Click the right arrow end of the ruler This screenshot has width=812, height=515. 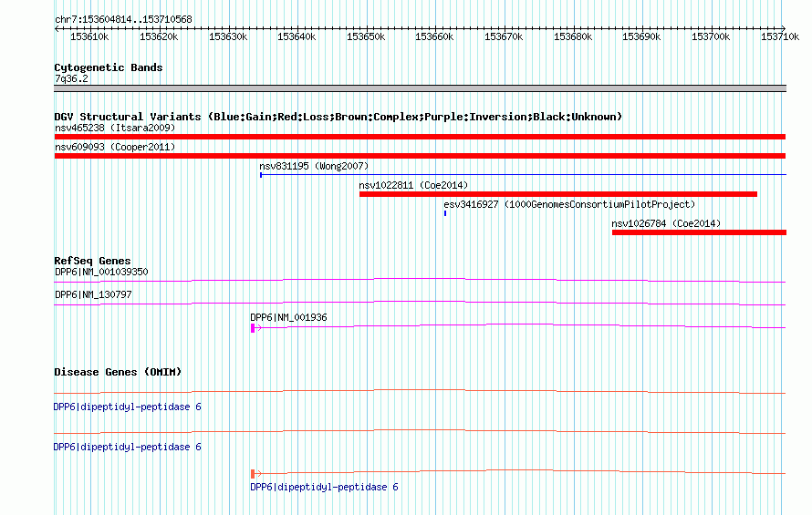click(x=784, y=28)
